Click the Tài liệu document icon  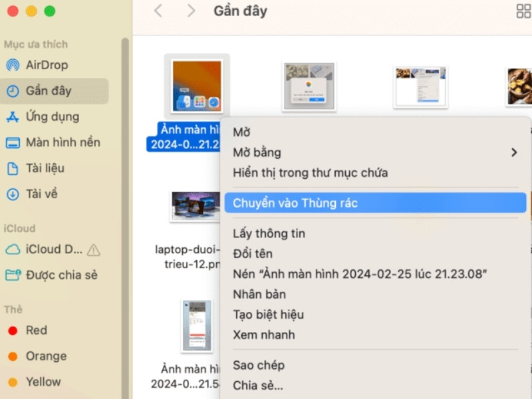coord(13,168)
